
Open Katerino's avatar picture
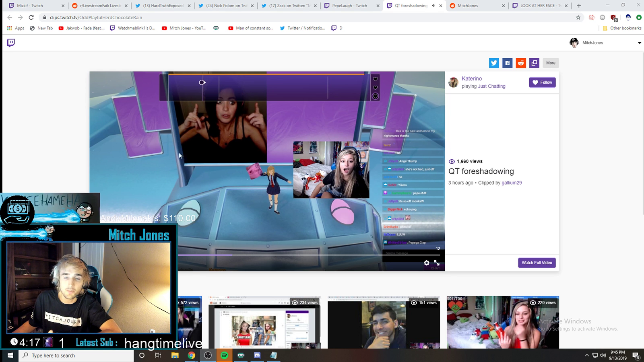coord(454,82)
